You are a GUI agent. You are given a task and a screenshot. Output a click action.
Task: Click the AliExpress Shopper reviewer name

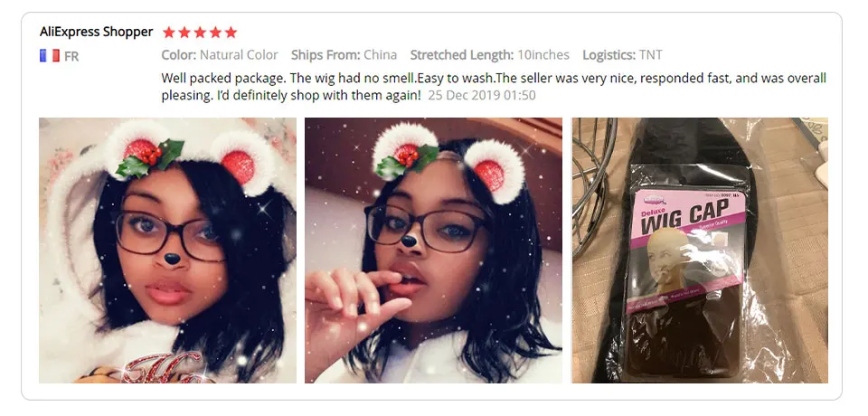(96, 32)
